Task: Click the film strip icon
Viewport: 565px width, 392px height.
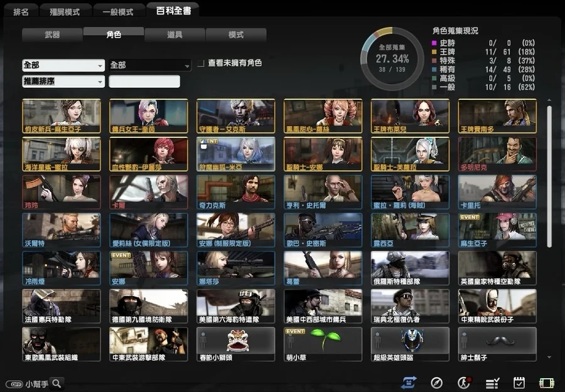Action: (546, 383)
